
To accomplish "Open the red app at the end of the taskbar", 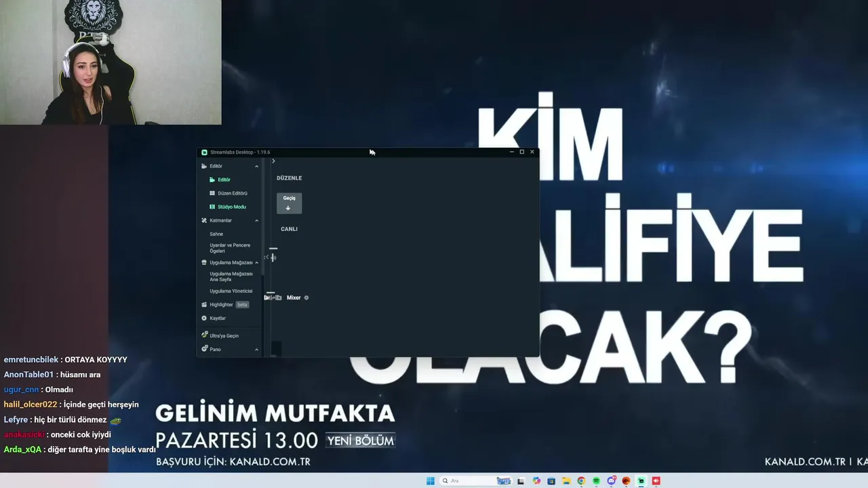I will [x=656, y=481].
